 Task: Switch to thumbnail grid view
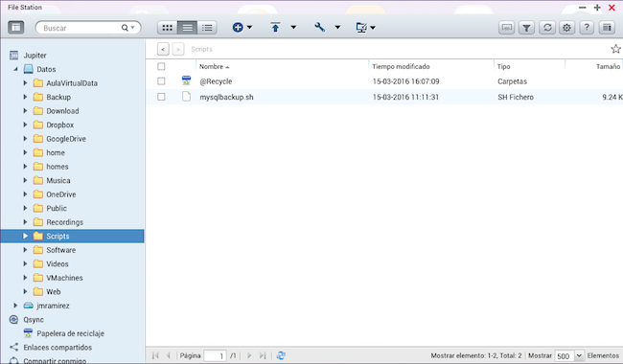[168, 28]
